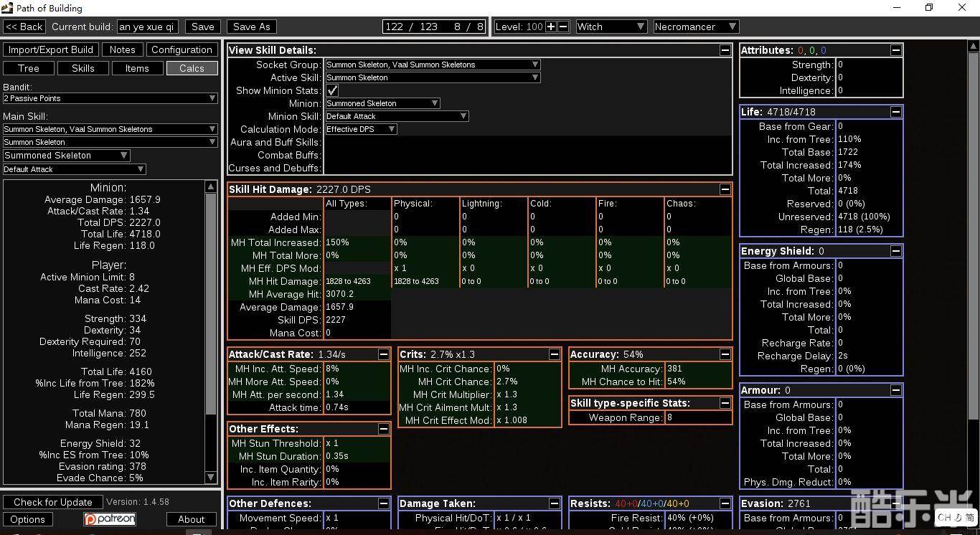Expand the Calculation Mode dropdown
The width and height of the screenshot is (980, 535).
coord(361,129)
